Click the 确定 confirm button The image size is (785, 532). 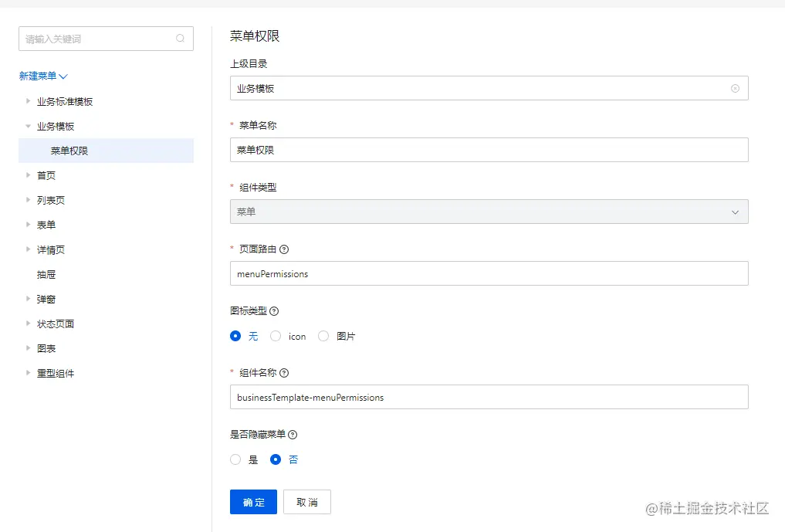pos(253,502)
